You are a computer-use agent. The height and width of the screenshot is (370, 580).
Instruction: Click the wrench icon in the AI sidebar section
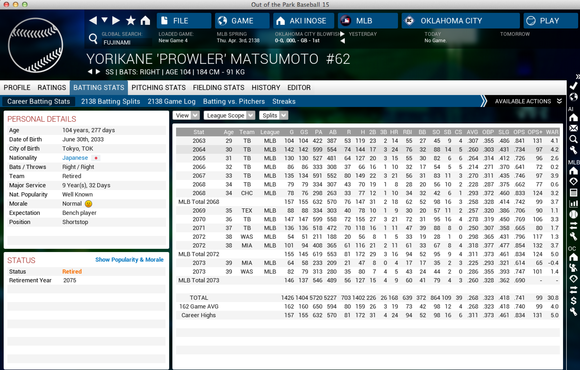tap(573, 150)
